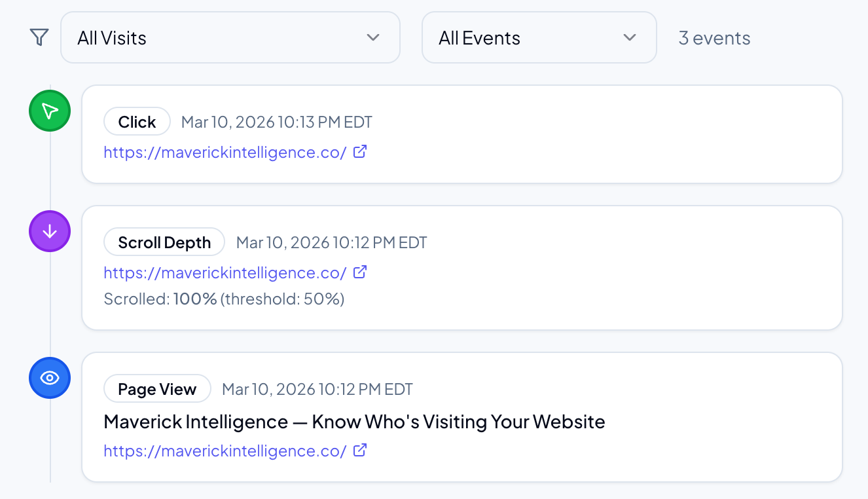Open the external link icon on Click event URL

point(359,151)
